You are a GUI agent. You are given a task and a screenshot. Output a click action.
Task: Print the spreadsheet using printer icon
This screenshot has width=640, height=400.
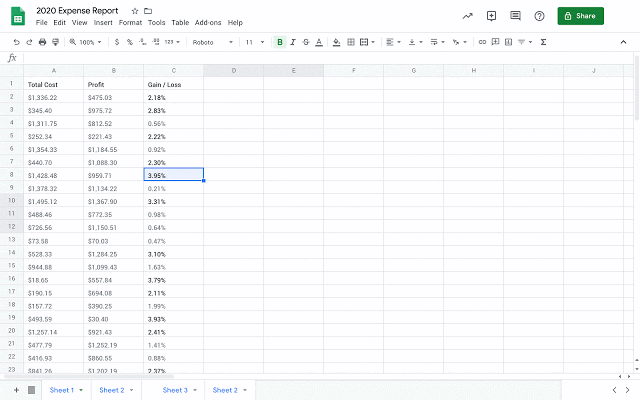pyautogui.click(x=42, y=42)
